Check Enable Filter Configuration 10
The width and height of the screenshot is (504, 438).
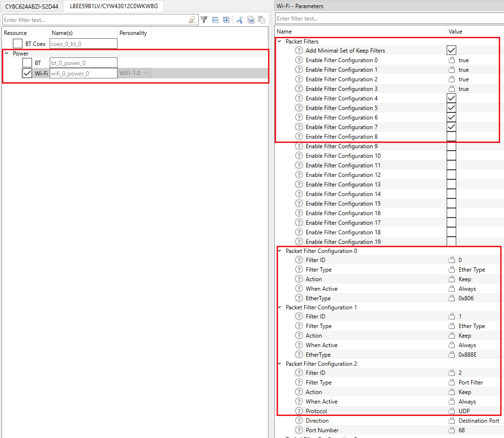(x=451, y=156)
